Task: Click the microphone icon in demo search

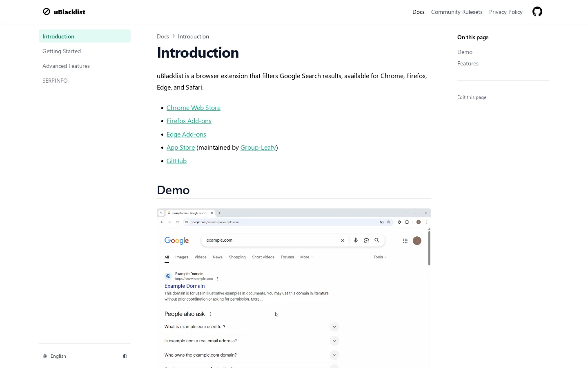Action: click(x=356, y=240)
